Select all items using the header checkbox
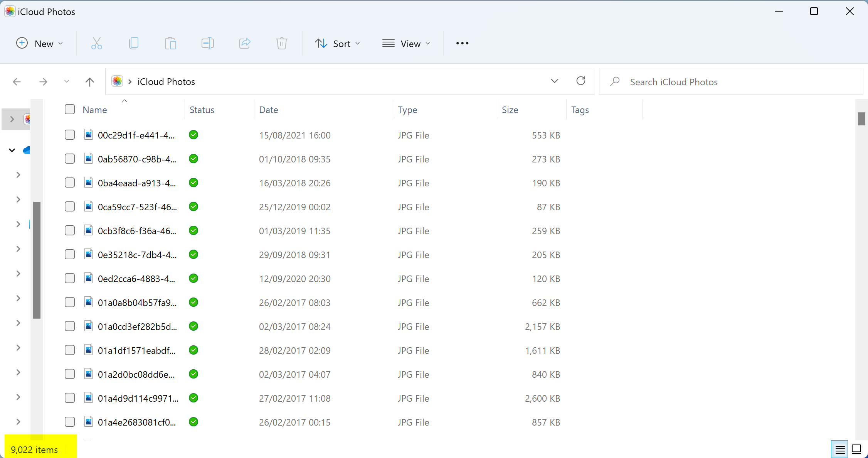The width and height of the screenshot is (868, 458). click(x=70, y=109)
